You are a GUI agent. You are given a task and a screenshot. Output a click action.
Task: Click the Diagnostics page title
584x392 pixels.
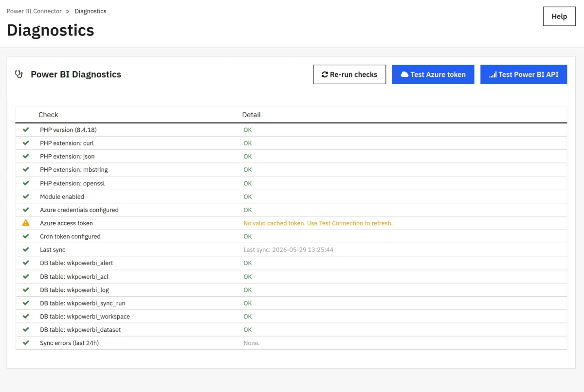(51, 30)
